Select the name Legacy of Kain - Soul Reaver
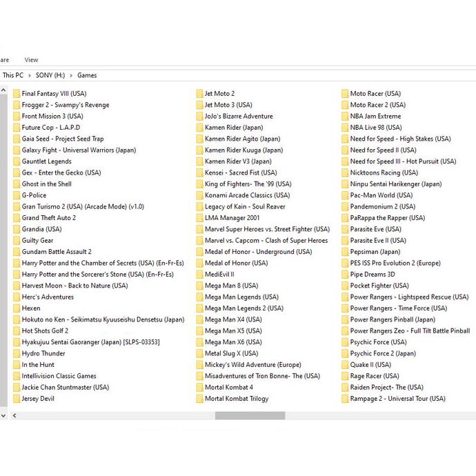The image size is (476, 476). pyautogui.click(x=245, y=207)
